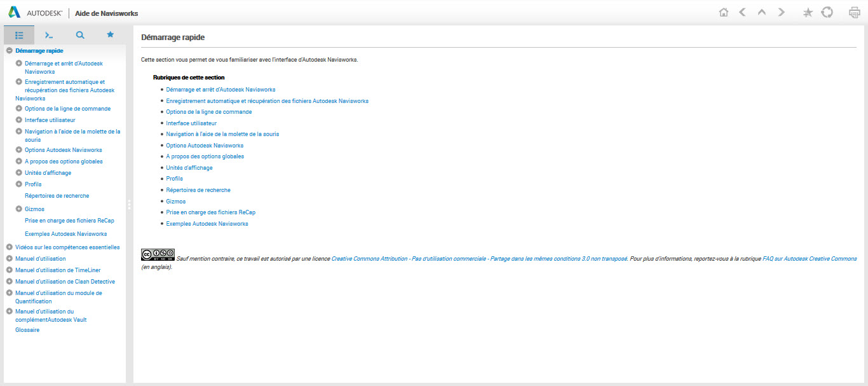Open the Search tab
Image resolution: width=868 pixels, height=386 pixels.
coord(80,35)
